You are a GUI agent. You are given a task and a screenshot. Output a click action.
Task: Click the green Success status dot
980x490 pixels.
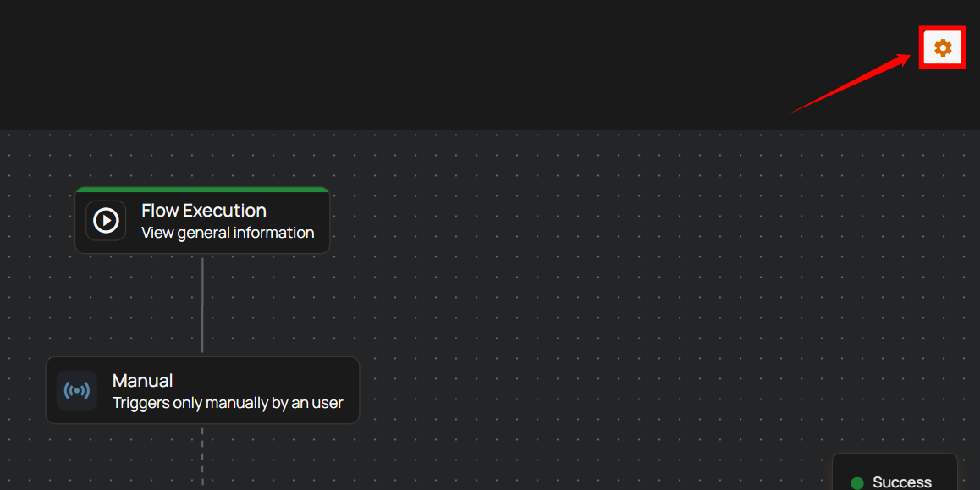coord(856,482)
